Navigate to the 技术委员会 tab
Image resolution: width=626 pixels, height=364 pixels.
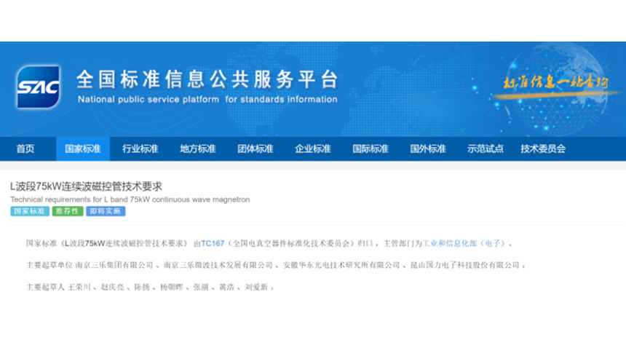point(543,149)
